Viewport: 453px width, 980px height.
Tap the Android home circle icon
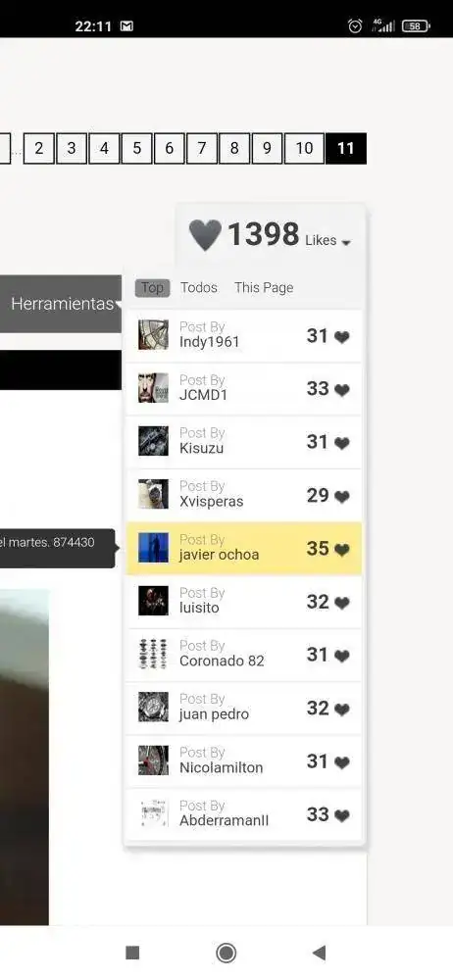click(226, 953)
